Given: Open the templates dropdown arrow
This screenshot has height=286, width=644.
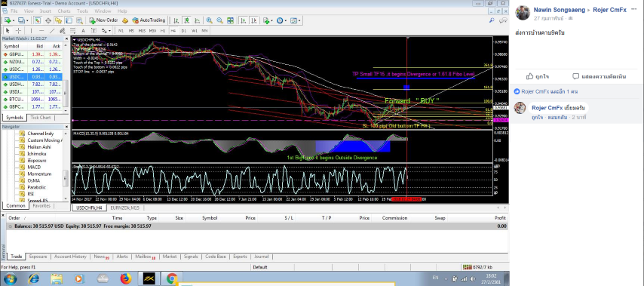Looking at the screenshot, I should [x=299, y=20].
